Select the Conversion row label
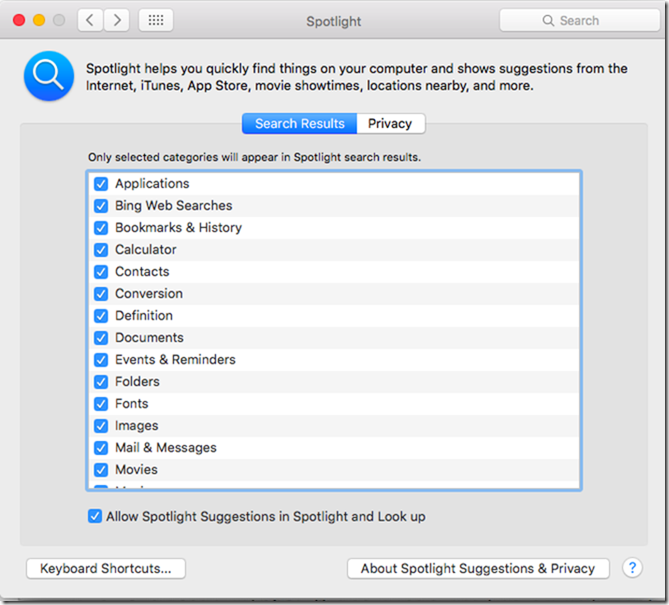669x605 pixels. coord(149,294)
